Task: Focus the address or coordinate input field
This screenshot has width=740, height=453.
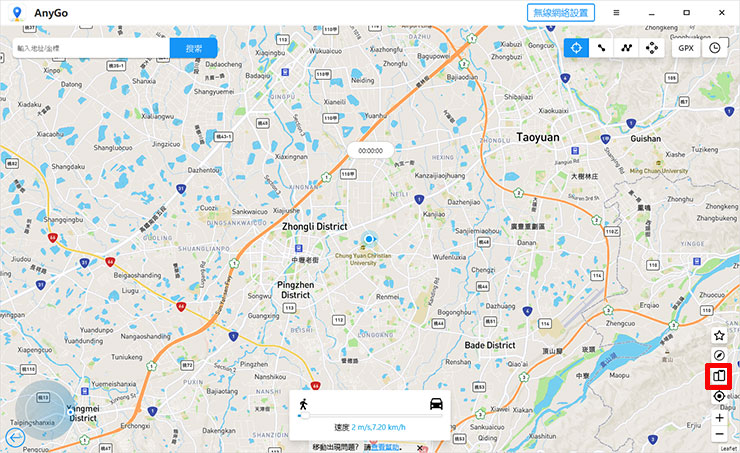Action: click(91, 48)
